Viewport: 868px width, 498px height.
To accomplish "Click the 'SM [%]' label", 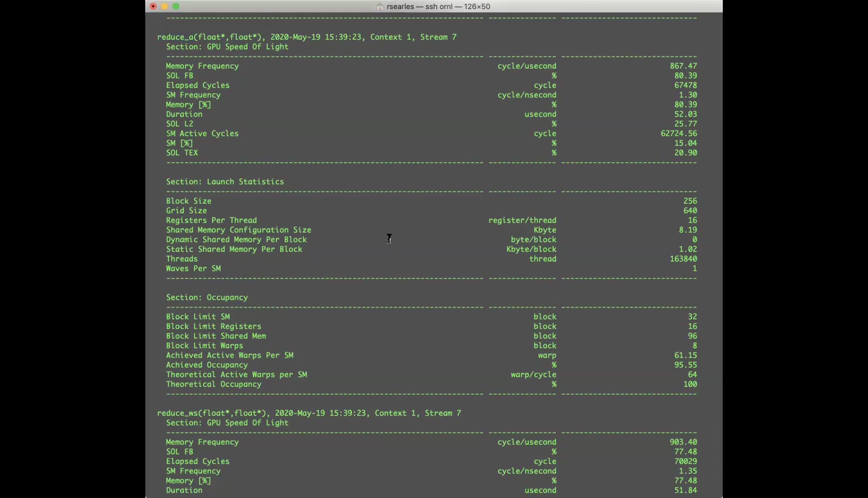I will (x=179, y=143).
